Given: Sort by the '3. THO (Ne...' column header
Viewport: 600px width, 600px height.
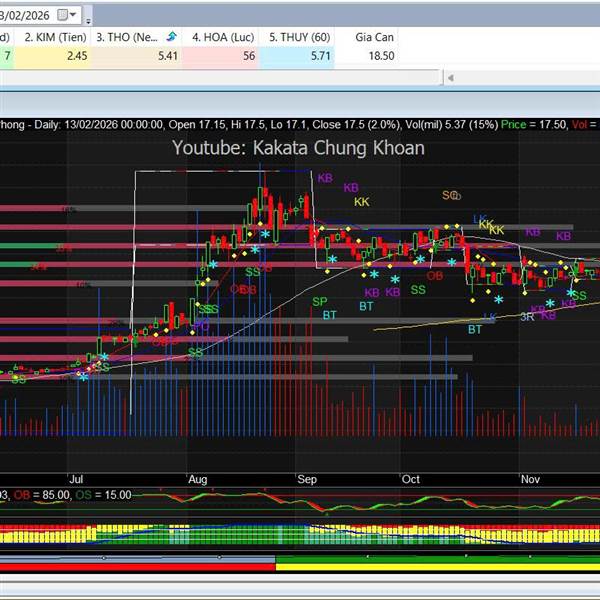Looking at the screenshot, I should [137, 37].
